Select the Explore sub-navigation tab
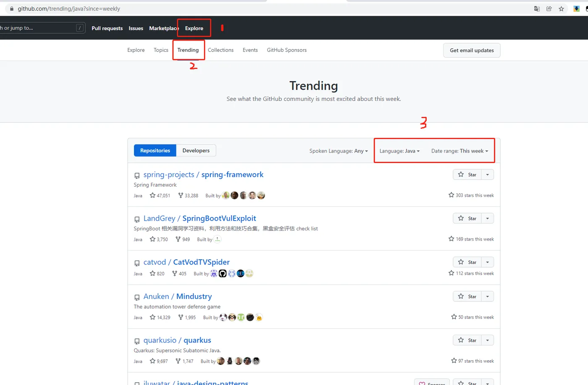The height and width of the screenshot is (385, 588). pyautogui.click(x=136, y=50)
